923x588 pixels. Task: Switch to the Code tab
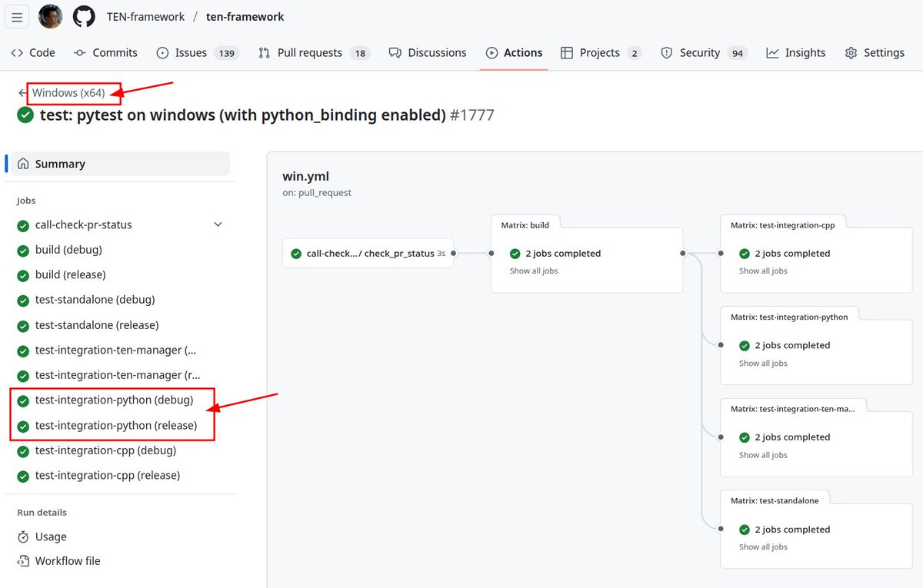[x=33, y=52]
